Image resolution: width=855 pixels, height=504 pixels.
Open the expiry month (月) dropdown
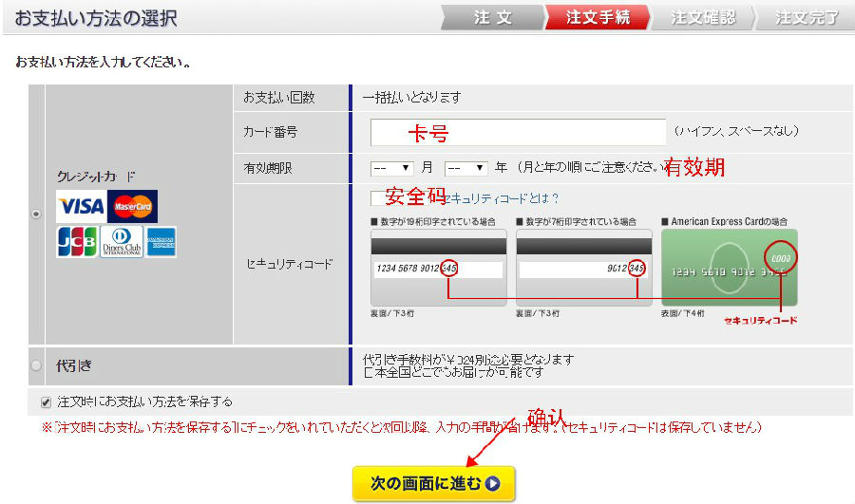coord(391,168)
